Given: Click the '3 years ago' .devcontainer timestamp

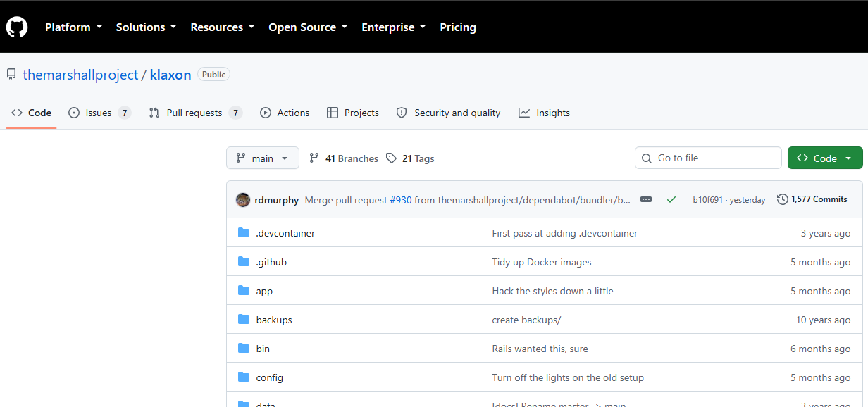Looking at the screenshot, I should [x=826, y=233].
